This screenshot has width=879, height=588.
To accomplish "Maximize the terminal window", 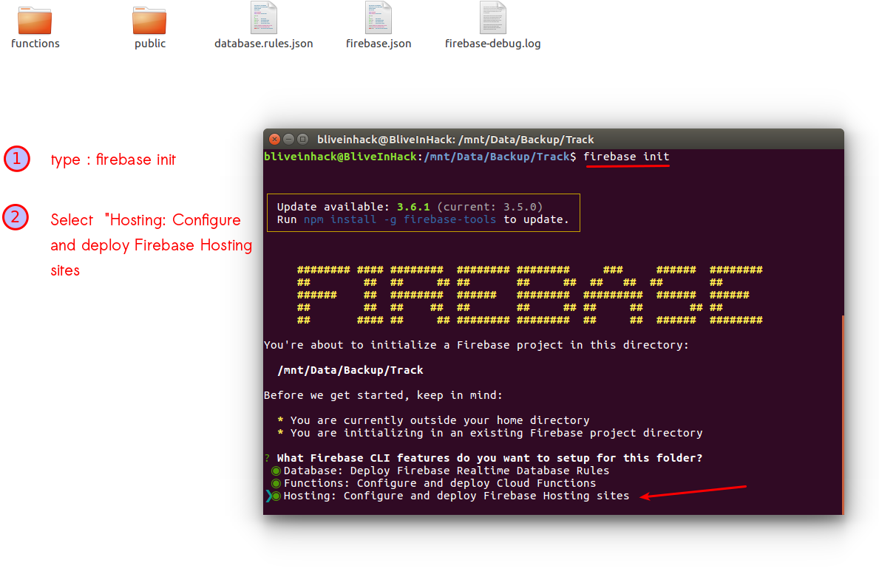I will pos(302,139).
